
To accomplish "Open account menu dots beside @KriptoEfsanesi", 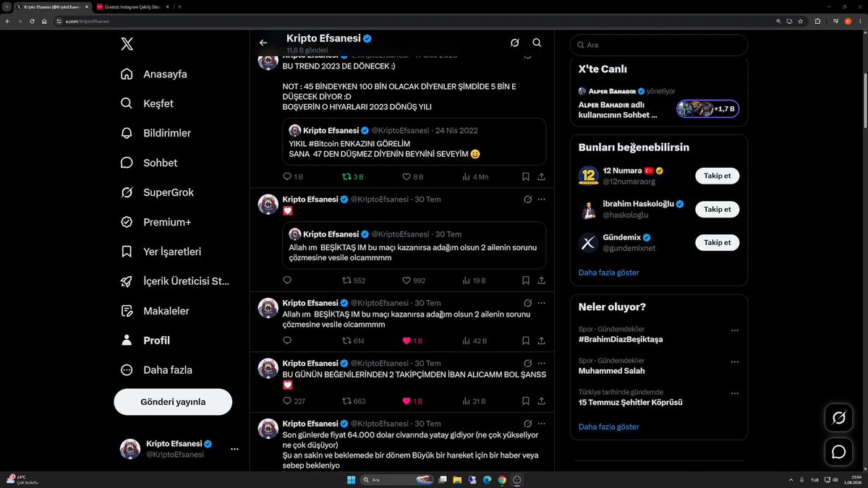I will coord(234,449).
